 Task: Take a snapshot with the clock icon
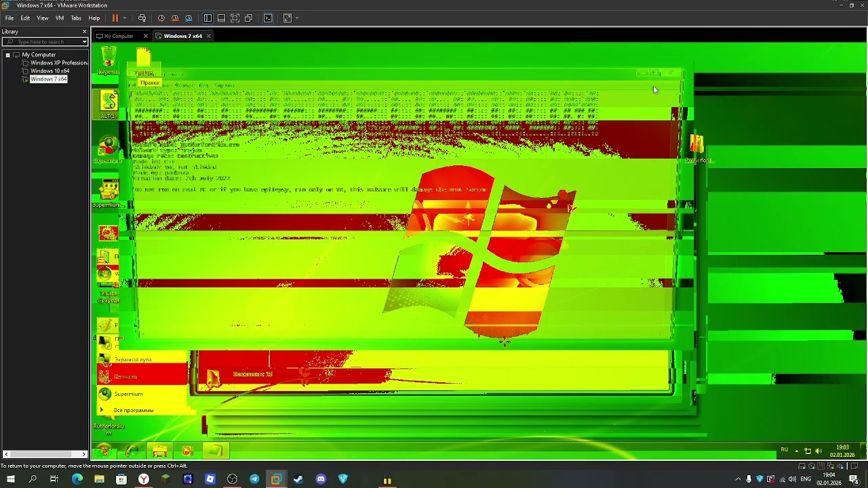pyautogui.click(x=161, y=18)
